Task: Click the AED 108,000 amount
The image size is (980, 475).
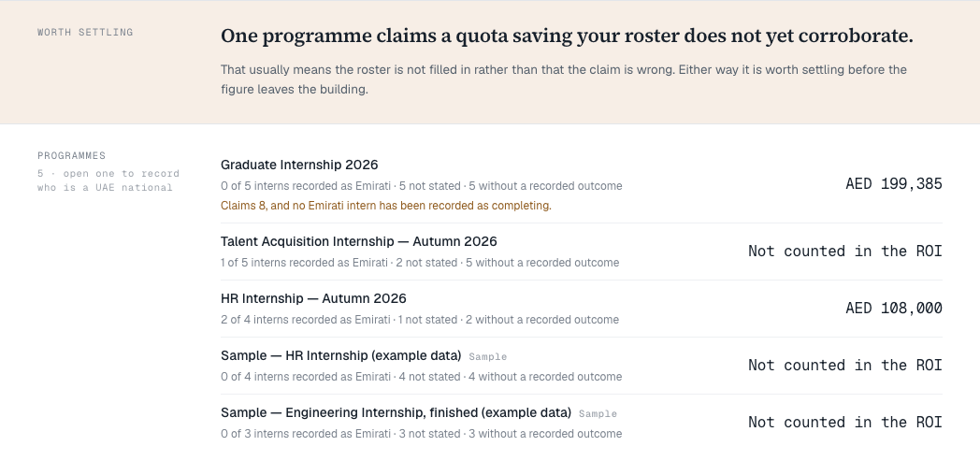Action: point(894,309)
